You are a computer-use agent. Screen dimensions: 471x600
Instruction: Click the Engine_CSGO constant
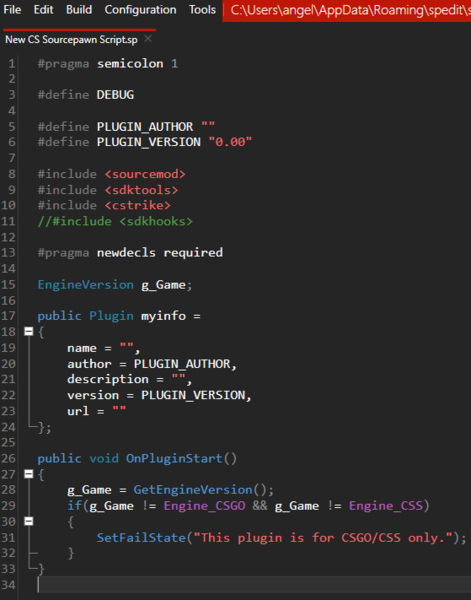pos(204,506)
